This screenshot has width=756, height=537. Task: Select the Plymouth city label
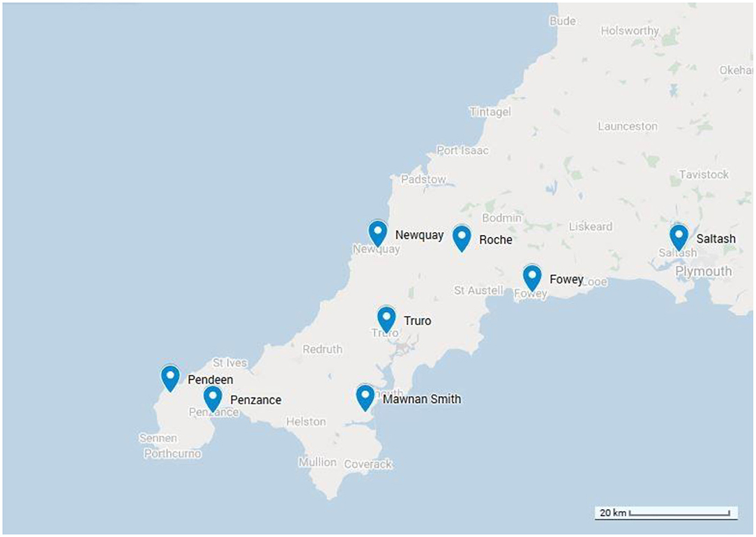[704, 271]
